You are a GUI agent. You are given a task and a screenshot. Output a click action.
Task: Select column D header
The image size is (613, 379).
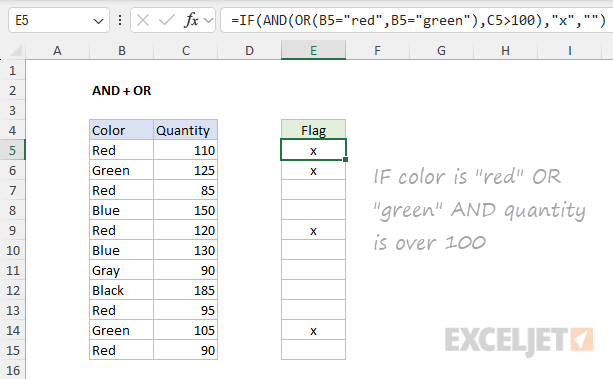click(x=249, y=50)
